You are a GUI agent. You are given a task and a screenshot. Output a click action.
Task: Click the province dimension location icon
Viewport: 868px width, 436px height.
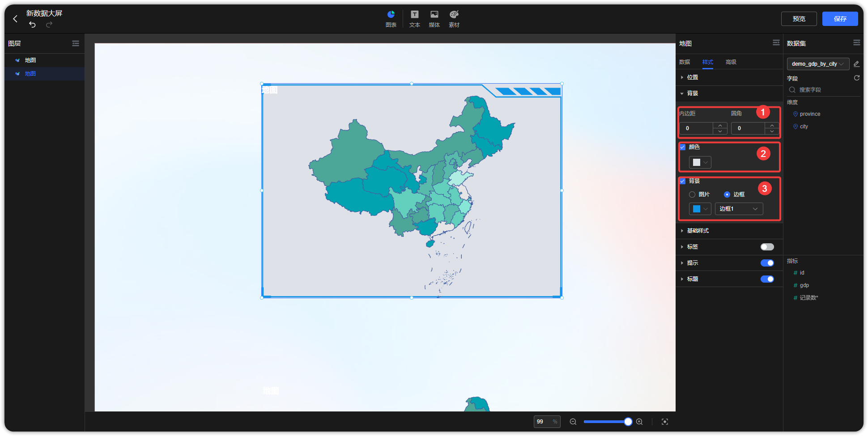[796, 114]
